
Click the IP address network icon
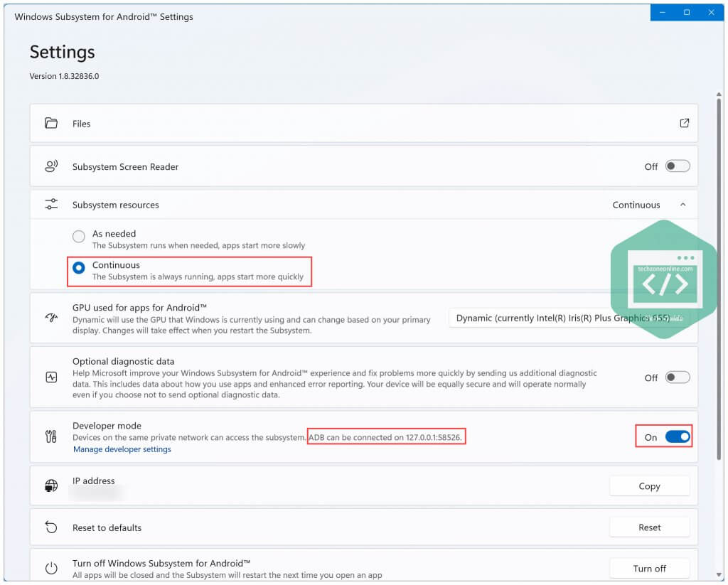(x=50, y=485)
